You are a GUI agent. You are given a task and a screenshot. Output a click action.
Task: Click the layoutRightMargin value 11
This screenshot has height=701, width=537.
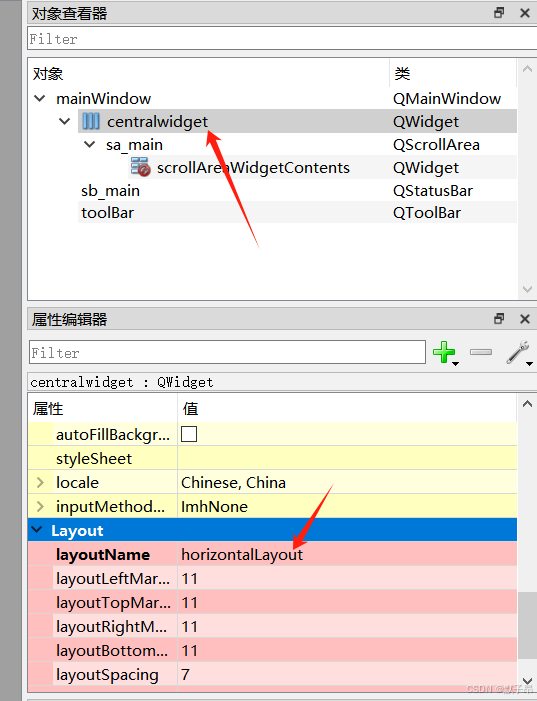tap(190, 627)
